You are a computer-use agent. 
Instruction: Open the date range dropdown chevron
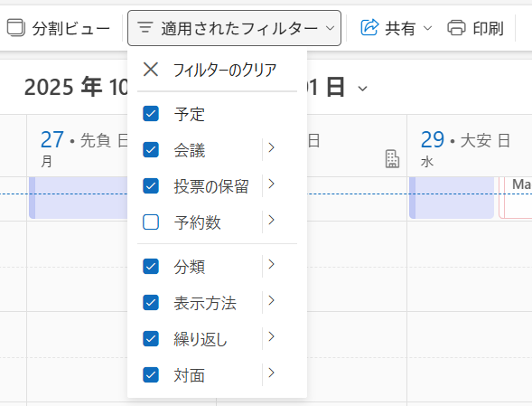point(363,89)
